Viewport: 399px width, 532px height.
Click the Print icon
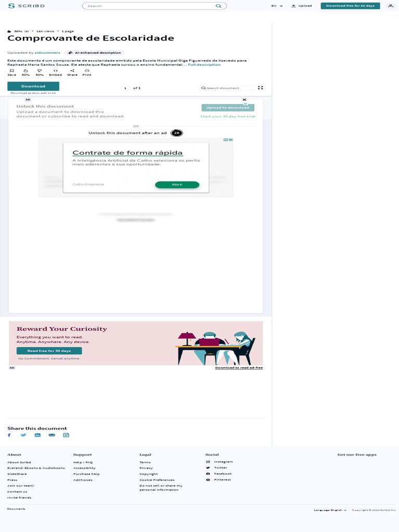tap(87, 71)
